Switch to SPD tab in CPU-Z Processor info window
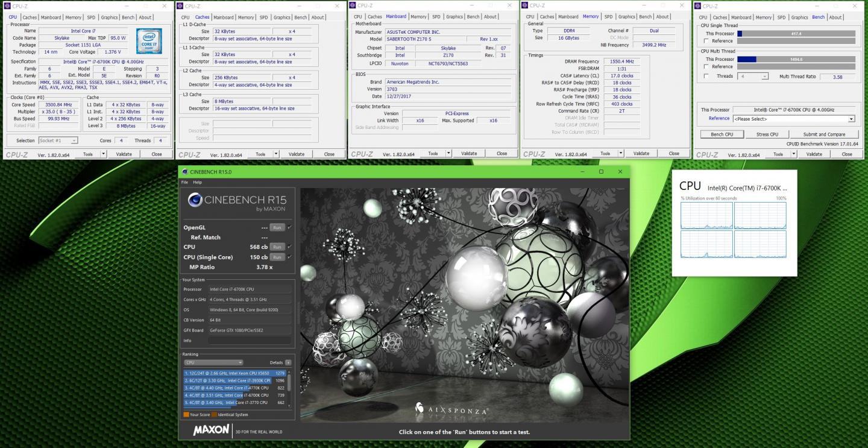This screenshot has height=448, width=868. [90, 17]
